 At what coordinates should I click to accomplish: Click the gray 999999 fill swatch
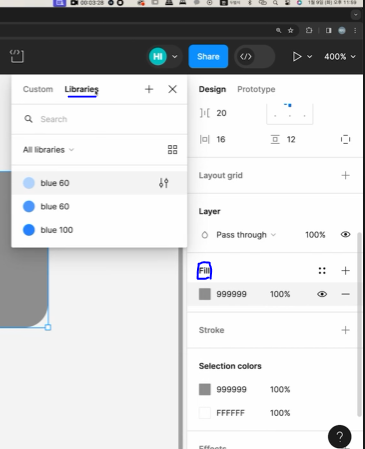tap(205, 294)
